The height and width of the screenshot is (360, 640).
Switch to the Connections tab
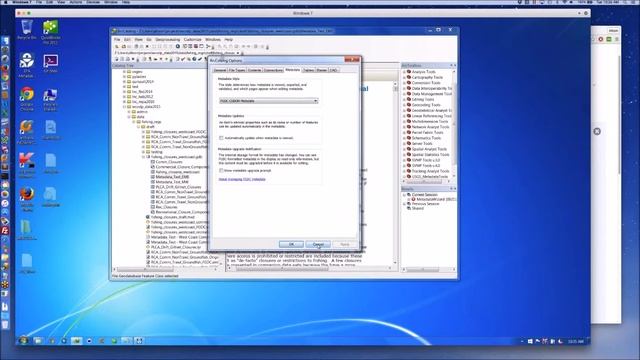tap(273, 70)
